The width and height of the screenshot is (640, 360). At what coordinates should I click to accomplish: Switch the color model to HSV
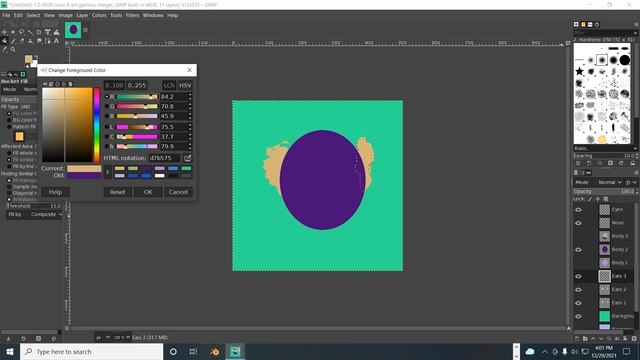(x=185, y=85)
